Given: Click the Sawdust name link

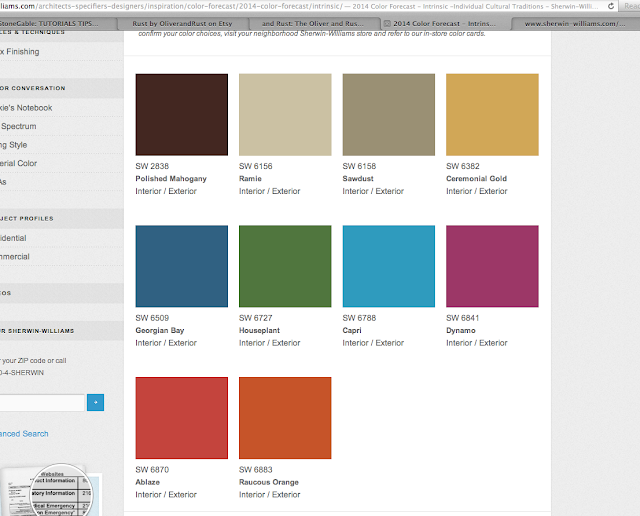Looking at the screenshot, I should 358,178.
